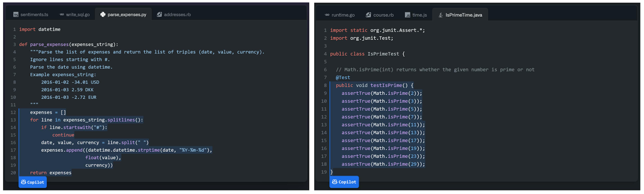Viewport: 644px width, 194px height.
Task: Click the Python icon on parse_expenses.py tab
Action: coord(103,14)
